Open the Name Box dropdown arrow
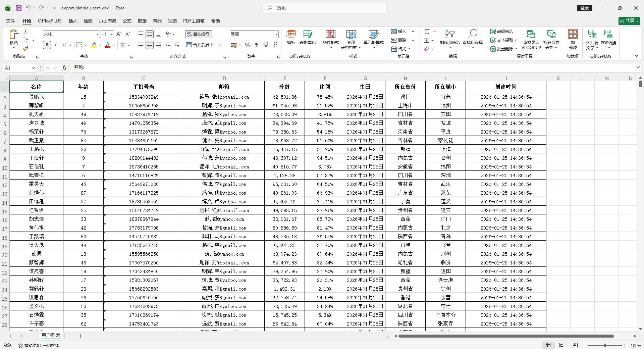 click(33, 68)
